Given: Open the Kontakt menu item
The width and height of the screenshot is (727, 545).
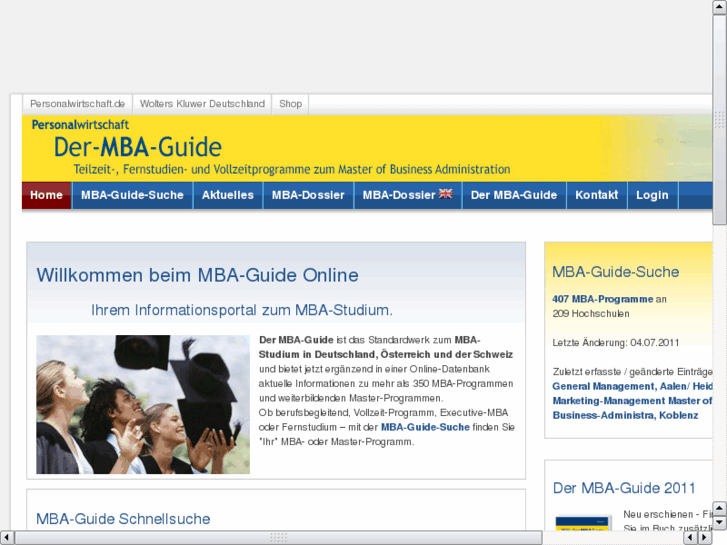Looking at the screenshot, I should (596, 195).
